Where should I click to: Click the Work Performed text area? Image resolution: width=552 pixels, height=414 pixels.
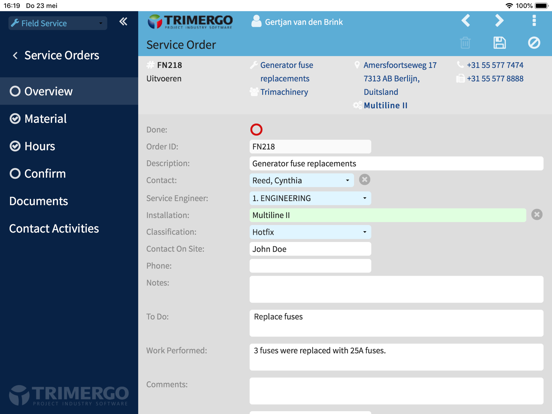[x=396, y=357]
